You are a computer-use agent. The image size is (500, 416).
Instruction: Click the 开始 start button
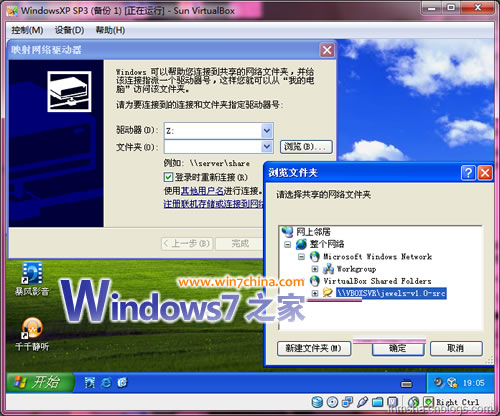(40, 382)
